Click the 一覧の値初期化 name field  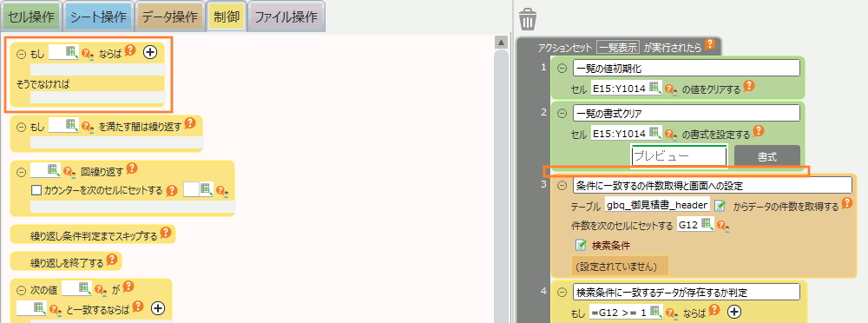click(687, 68)
